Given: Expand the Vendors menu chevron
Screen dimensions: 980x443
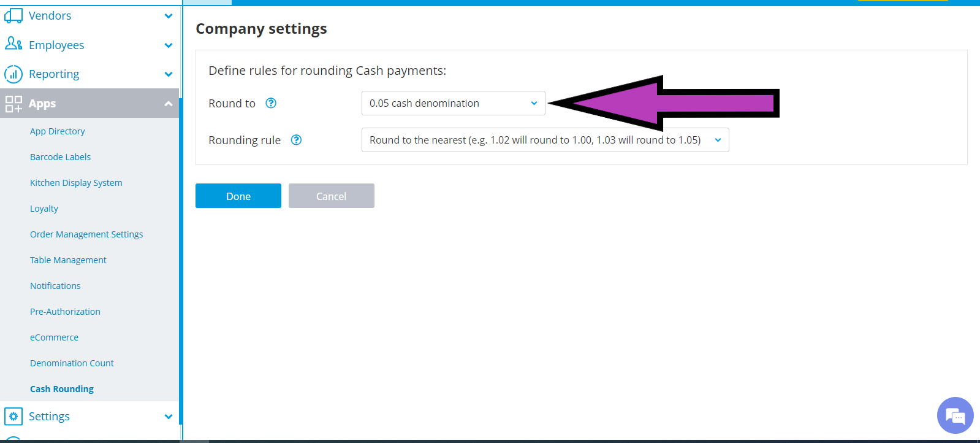Looking at the screenshot, I should (x=169, y=16).
